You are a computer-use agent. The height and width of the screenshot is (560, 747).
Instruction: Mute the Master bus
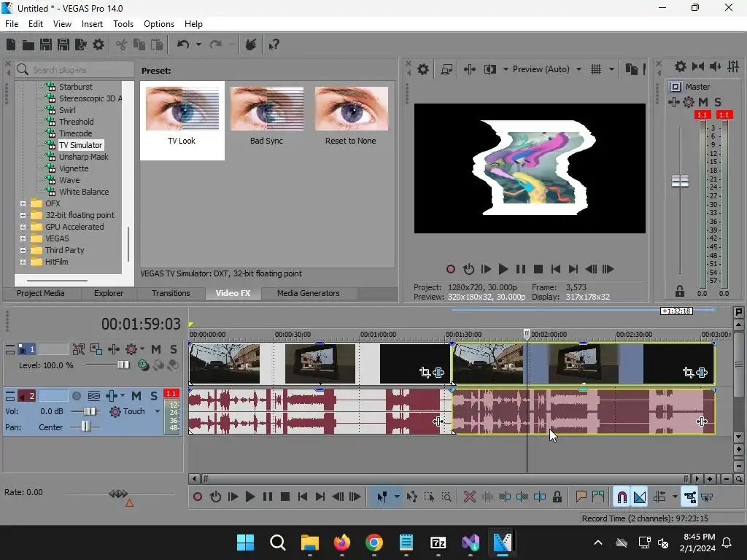[703, 102]
